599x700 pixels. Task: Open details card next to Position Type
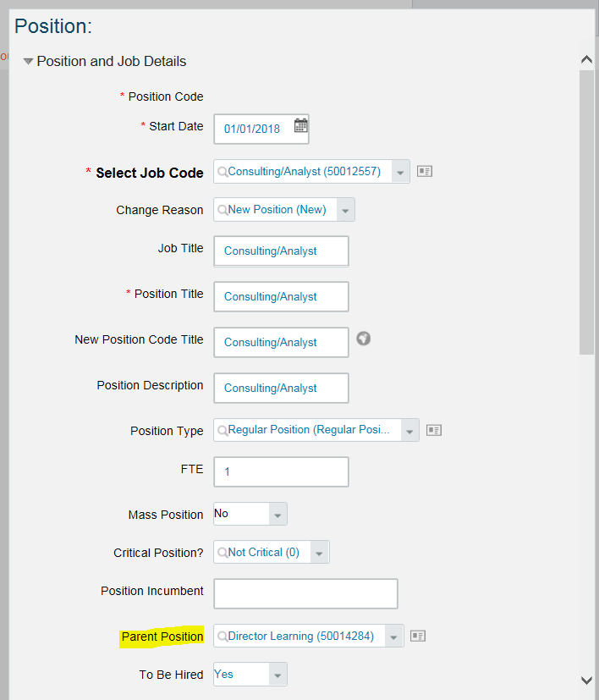pos(434,430)
